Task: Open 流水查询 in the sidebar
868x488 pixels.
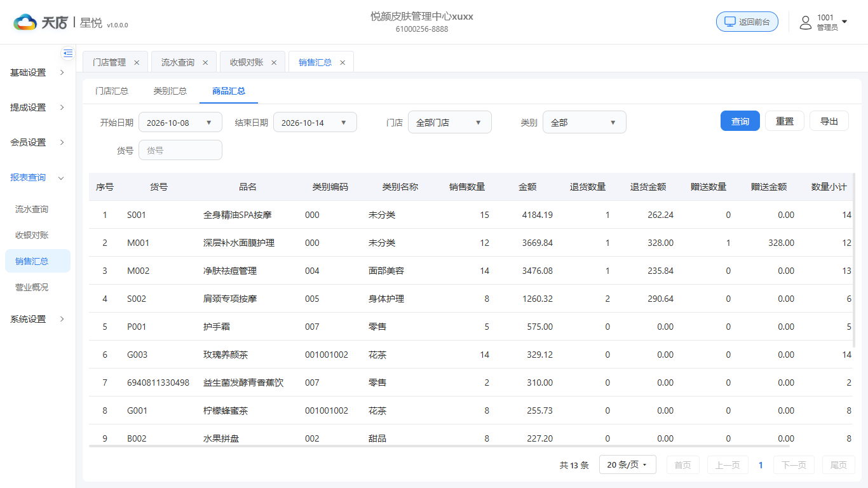Action: click(37, 209)
